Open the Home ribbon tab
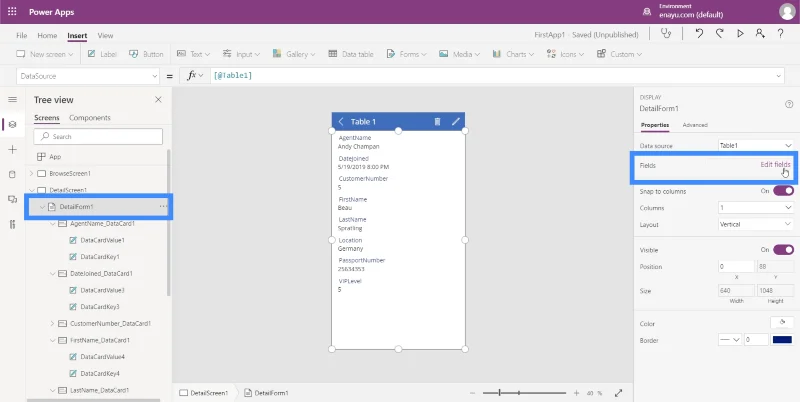This screenshot has height=402, width=800. tap(47, 35)
